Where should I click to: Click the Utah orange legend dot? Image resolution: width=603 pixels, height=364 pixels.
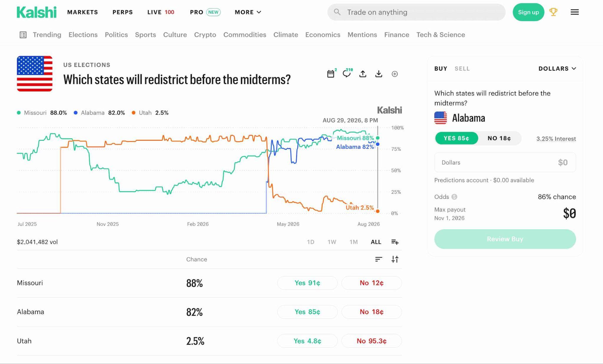[134, 113]
